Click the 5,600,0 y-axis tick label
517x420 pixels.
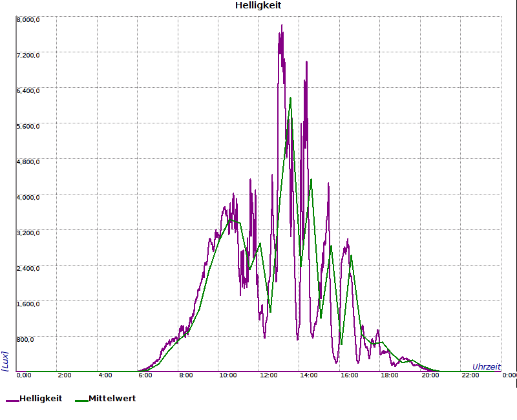28,126
